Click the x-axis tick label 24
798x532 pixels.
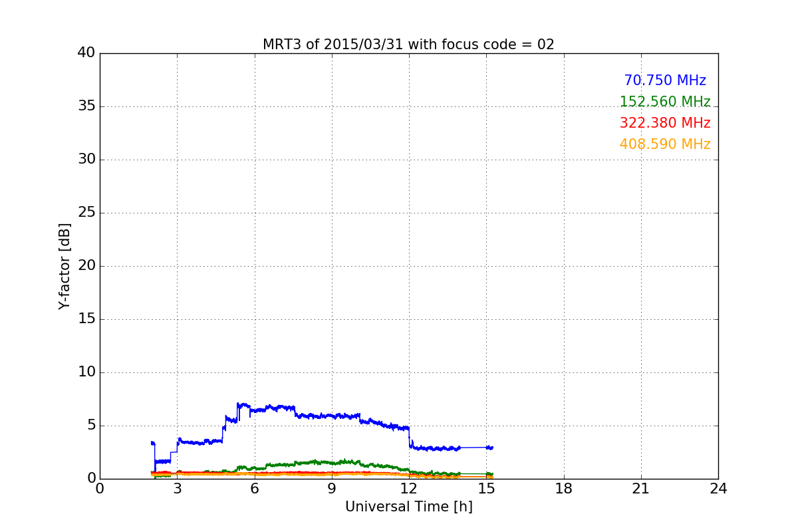tap(718, 488)
